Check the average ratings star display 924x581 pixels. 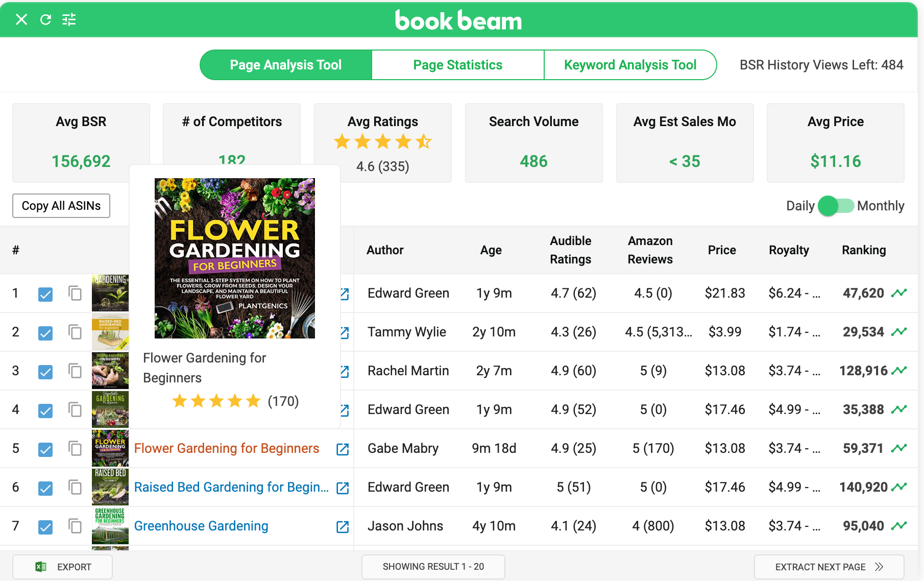click(382, 142)
